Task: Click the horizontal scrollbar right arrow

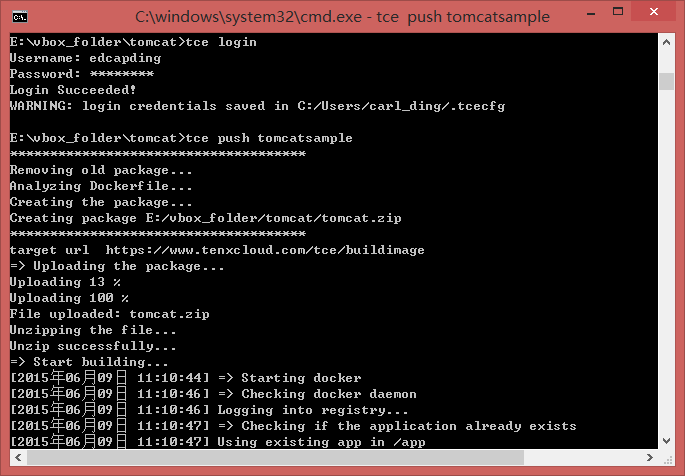Action: (650, 457)
